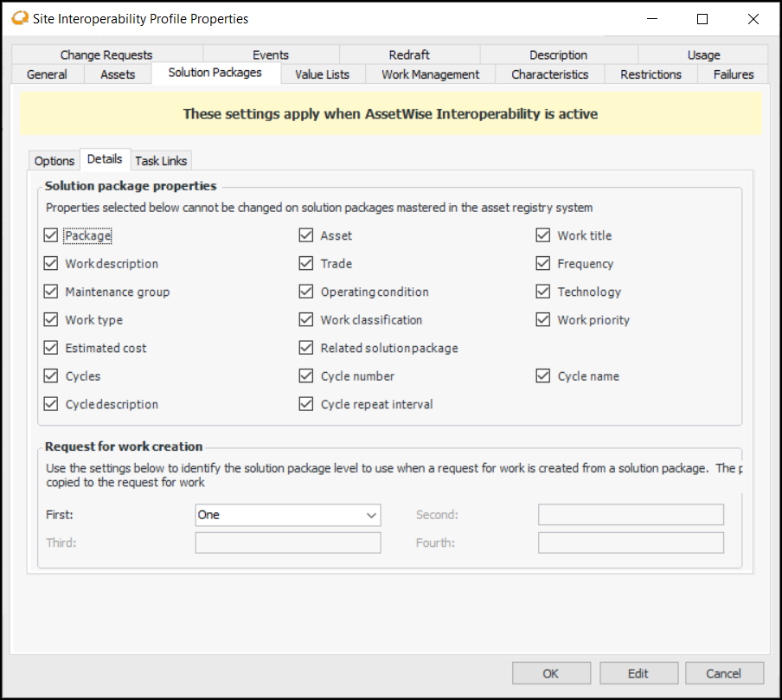Switch to the Options sub-tab

[54, 161]
